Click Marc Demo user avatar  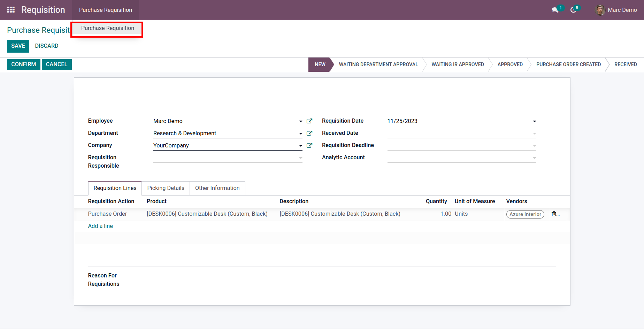pos(600,10)
